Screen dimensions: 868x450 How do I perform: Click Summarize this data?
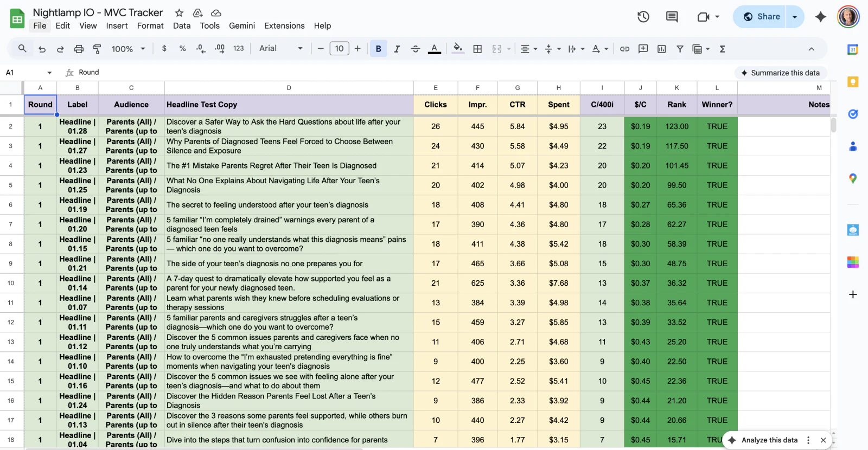(780, 73)
